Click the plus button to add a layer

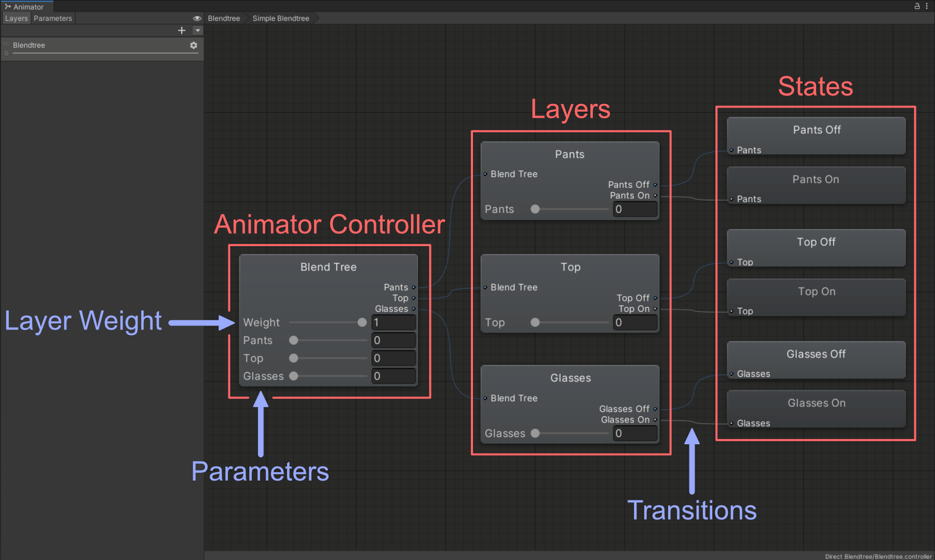182,31
